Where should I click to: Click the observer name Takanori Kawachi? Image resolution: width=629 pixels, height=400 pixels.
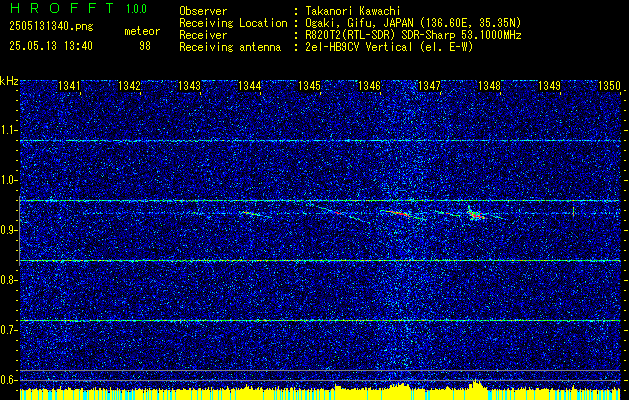point(353,11)
